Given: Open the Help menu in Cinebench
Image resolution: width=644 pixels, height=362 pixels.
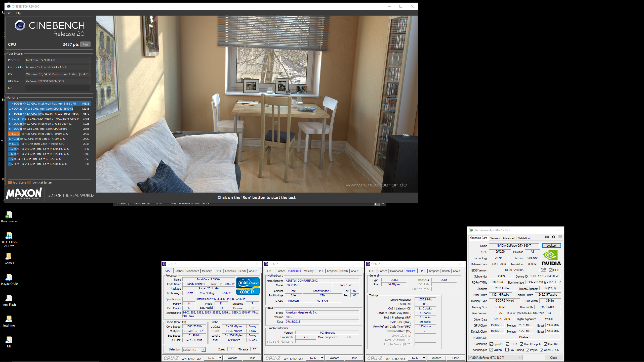Looking at the screenshot, I should click(18, 13).
